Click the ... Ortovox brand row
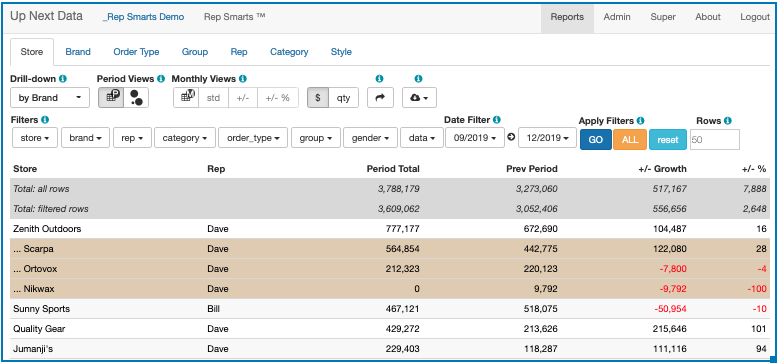Screen dimensions: 777x363 390,269
